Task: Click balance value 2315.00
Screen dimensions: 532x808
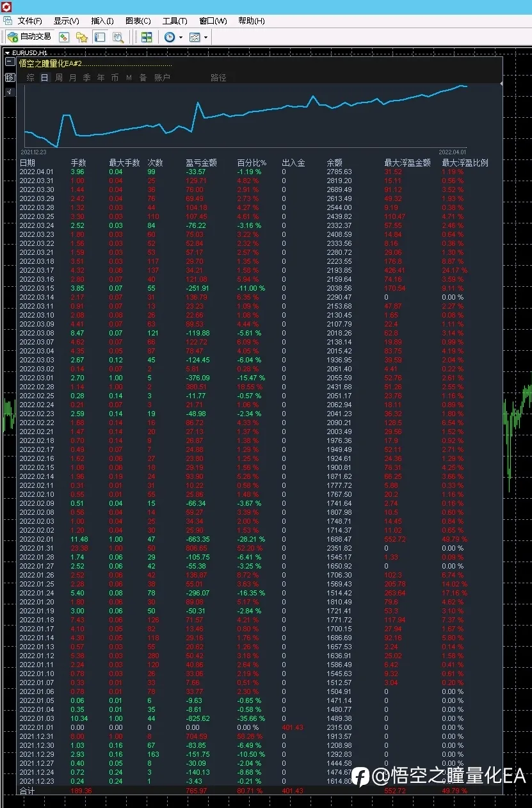Action: click(x=339, y=727)
